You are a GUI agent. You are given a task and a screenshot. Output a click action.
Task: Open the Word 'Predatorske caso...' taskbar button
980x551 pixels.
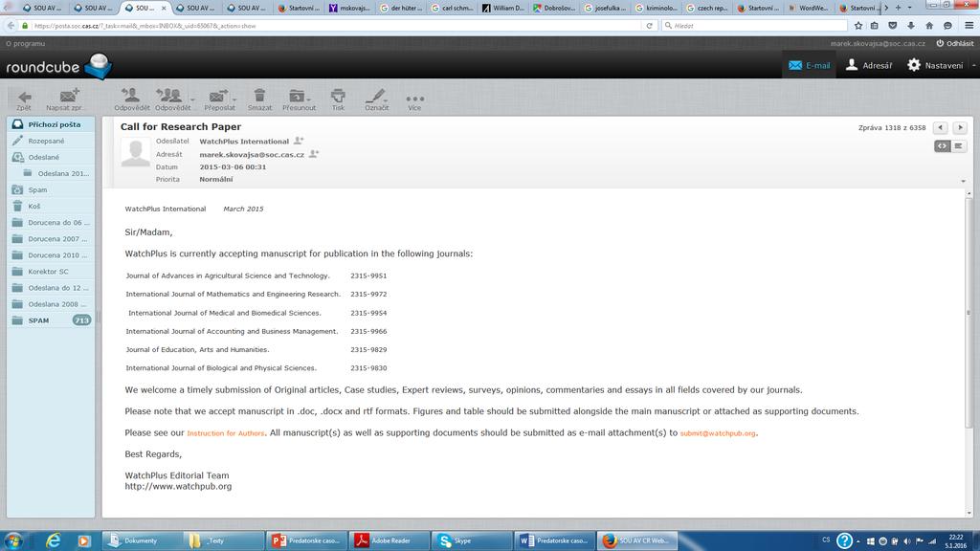coord(553,540)
